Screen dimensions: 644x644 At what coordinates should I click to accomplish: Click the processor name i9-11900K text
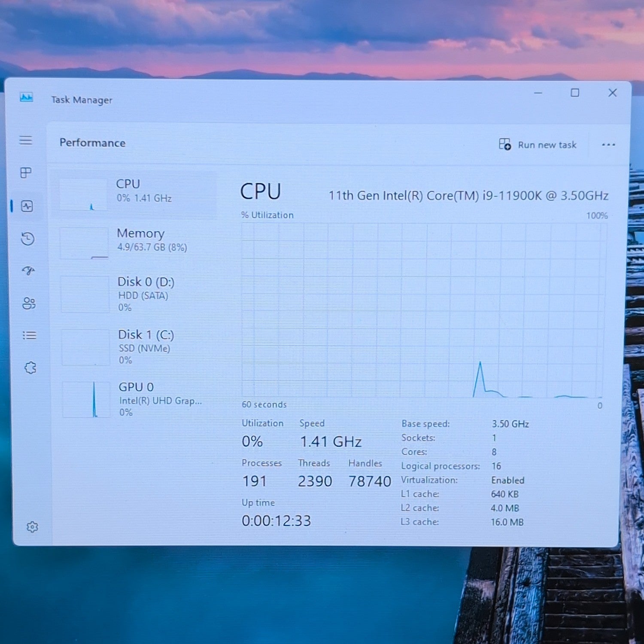point(468,196)
